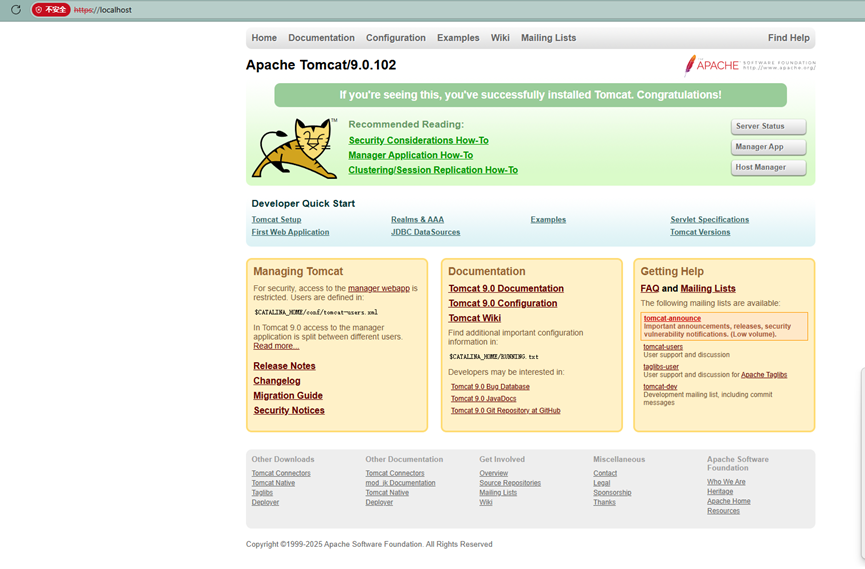Open Clustering/Session Replication How-To link

click(x=433, y=170)
